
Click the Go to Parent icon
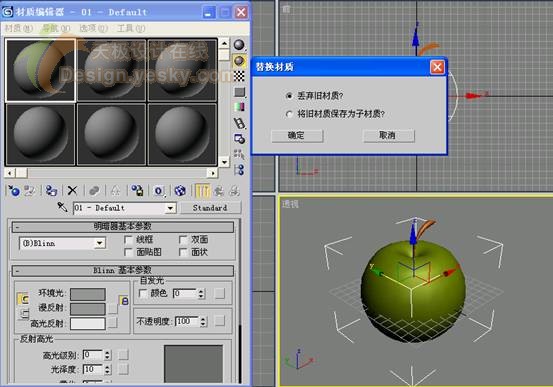click(219, 191)
